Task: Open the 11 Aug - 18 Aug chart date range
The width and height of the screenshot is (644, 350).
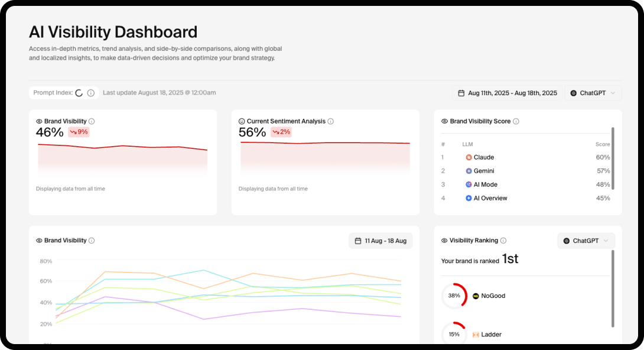Action: pyautogui.click(x=380, y=241)
